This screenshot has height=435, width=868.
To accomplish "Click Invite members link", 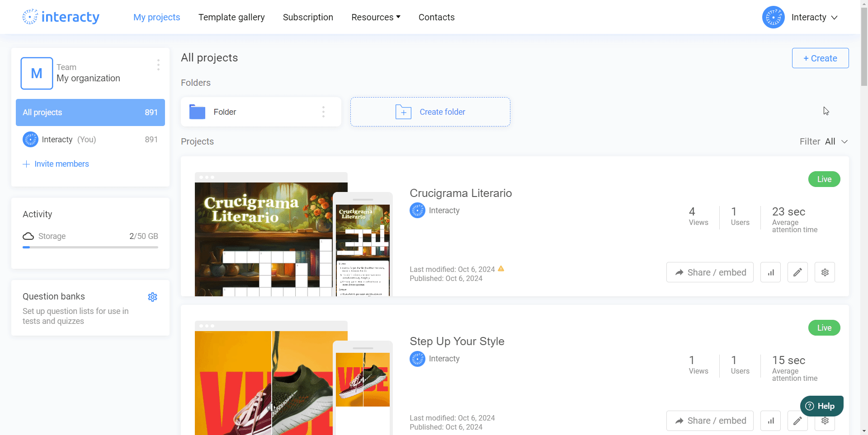I will pyautogui.click(x=56, y=164).
